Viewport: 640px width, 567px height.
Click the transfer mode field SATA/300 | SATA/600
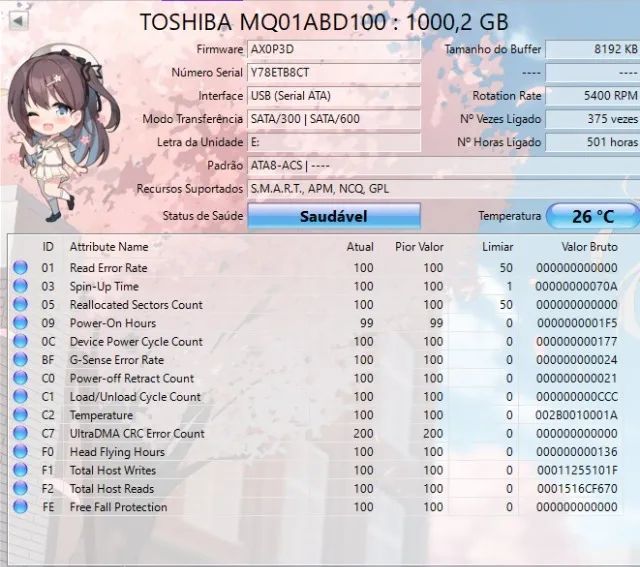(334, 119)
